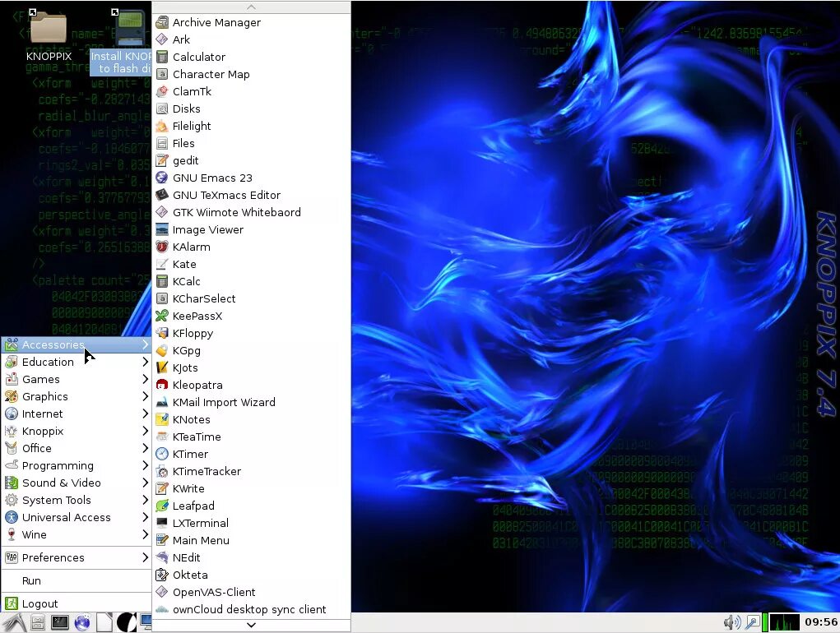Launch KTeaTime
This screenshot has height=633, width=840.
coord(251,437)
